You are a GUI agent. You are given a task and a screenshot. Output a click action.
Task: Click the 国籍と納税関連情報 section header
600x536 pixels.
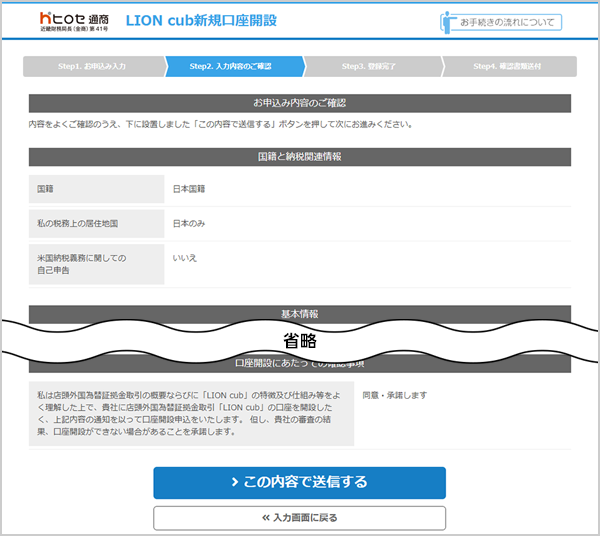pyautogui.click(x=300, y=157)
